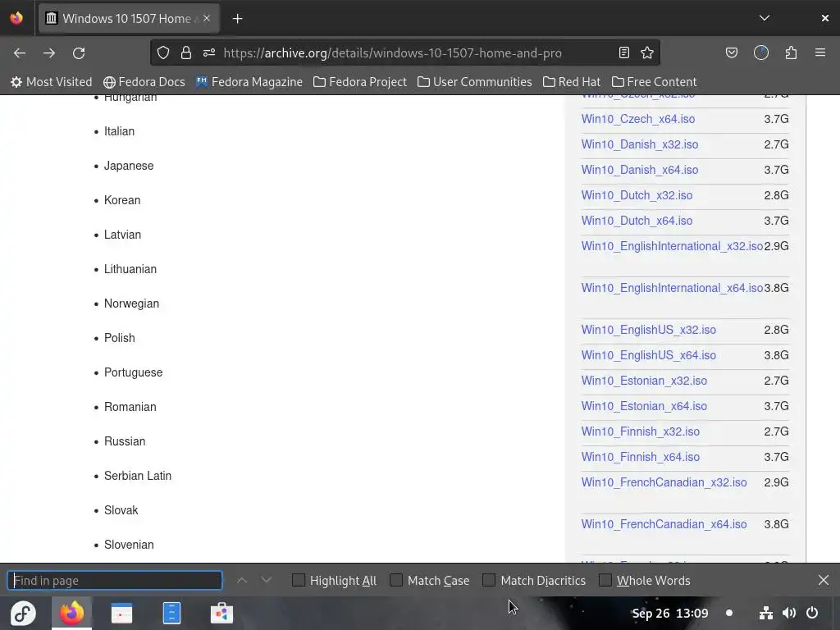The height and width of the screenshot is (630, 840).
Task: Download Win10_Danish_x64.iso
Action: click(x=640, y=170)
